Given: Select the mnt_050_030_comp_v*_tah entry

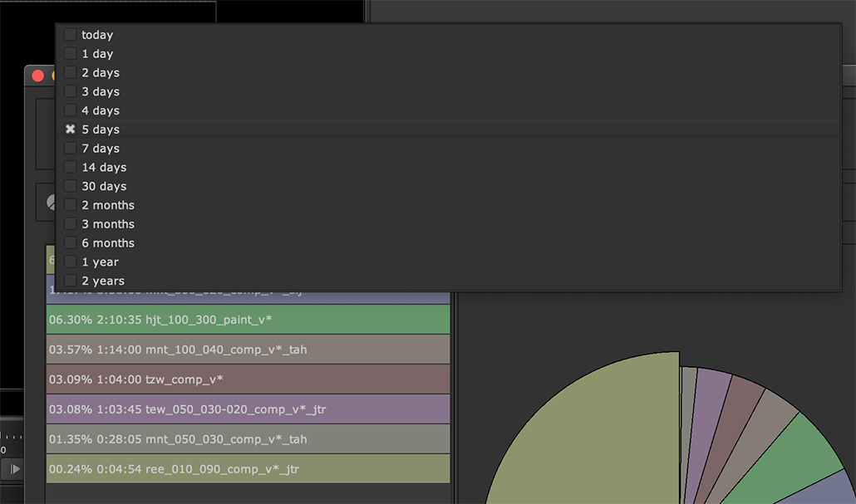Looking at the screenshot, I should pos(248,439).
